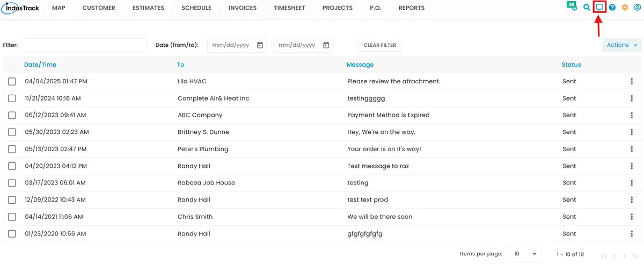Image resolution: width=644 pixels, height=264 pixels.
Task: Go to the next page
Action: coord(625,256)
